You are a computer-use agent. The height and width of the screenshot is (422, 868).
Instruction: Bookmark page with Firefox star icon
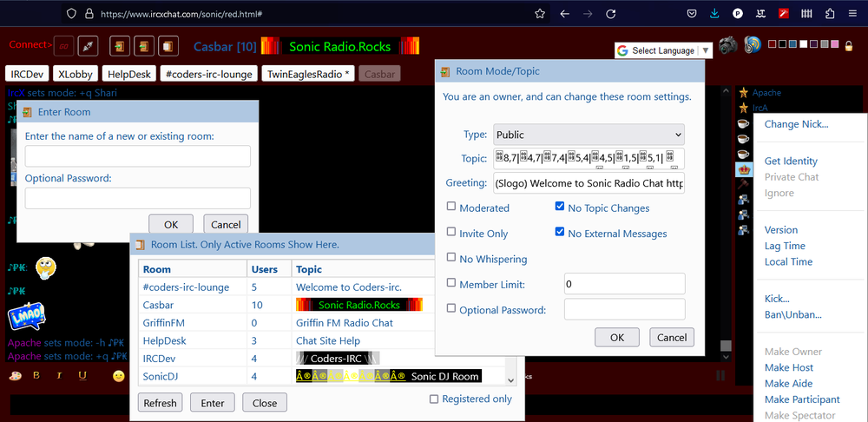tap(540, 14)
